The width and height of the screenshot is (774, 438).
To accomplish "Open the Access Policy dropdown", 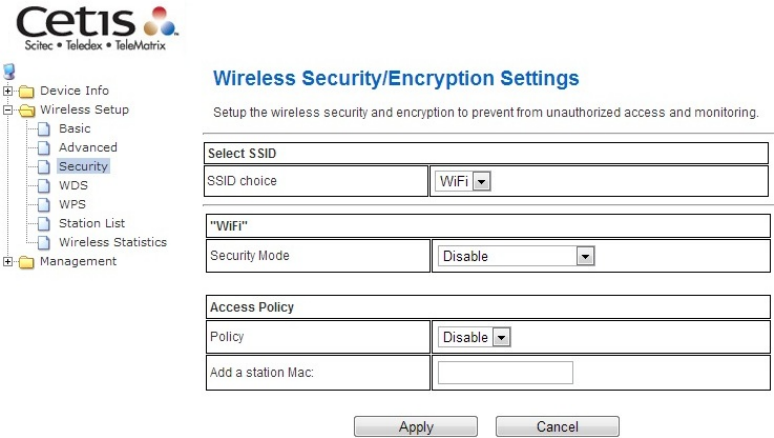I will pyautogui.click(x=474, y=337).
